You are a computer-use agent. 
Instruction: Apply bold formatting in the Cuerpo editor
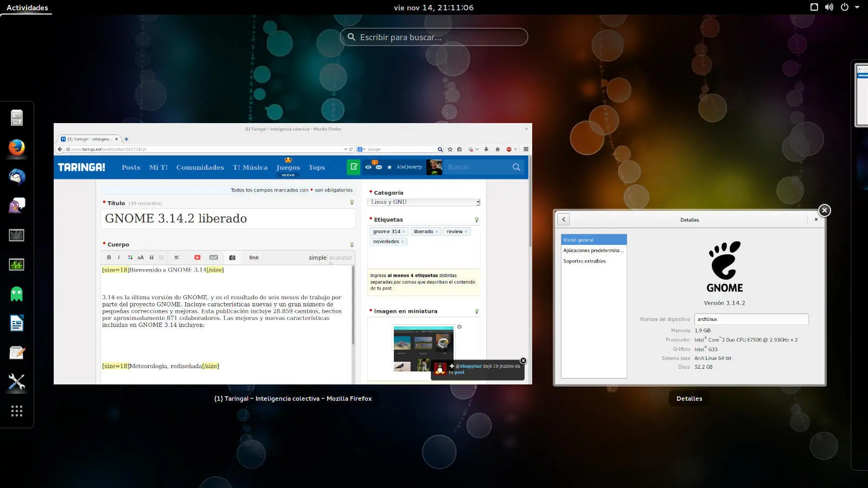click(x=109, y=258)
